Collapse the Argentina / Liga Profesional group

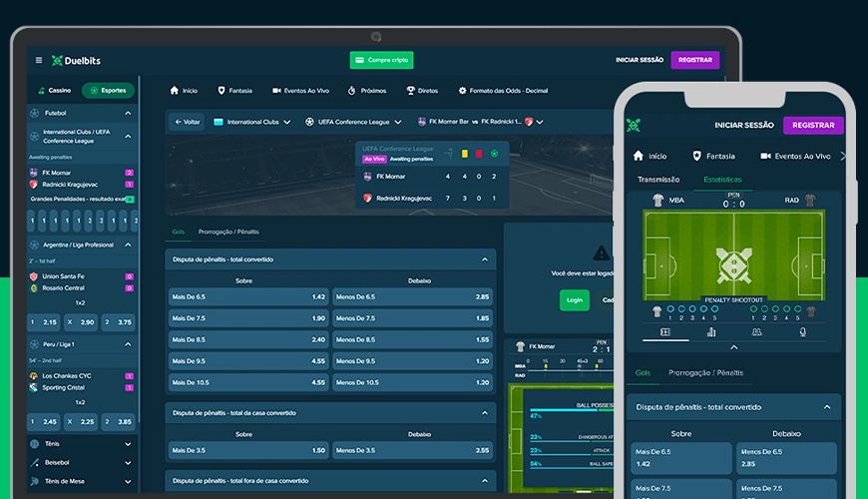(x=128, y=245)
